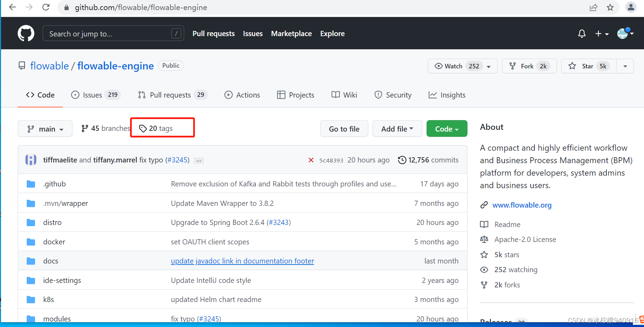Click the failed checks red X icon
This screenshot has height=327, width=644.
[311, 160]
